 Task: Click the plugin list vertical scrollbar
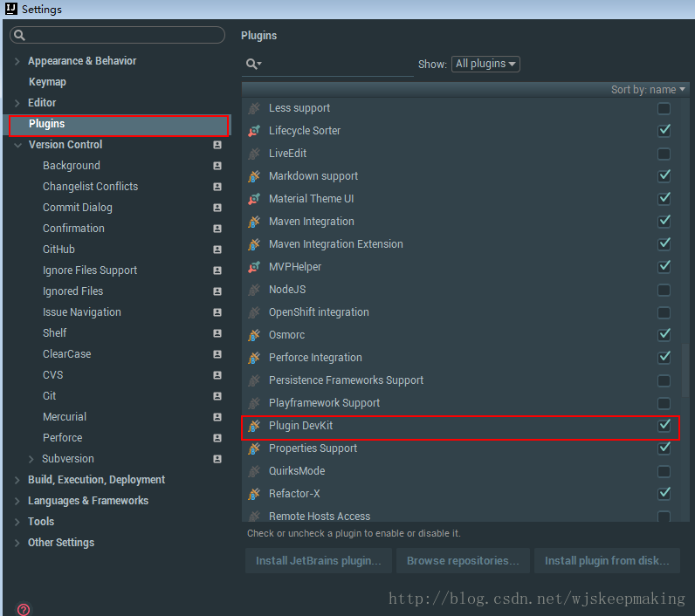click(685, 370)
